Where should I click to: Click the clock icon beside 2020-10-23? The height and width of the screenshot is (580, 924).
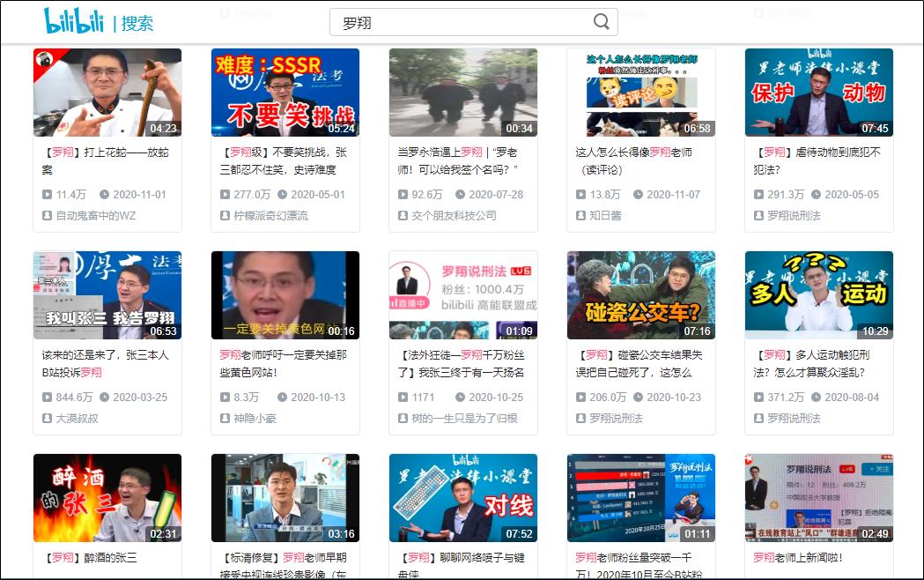637,398
